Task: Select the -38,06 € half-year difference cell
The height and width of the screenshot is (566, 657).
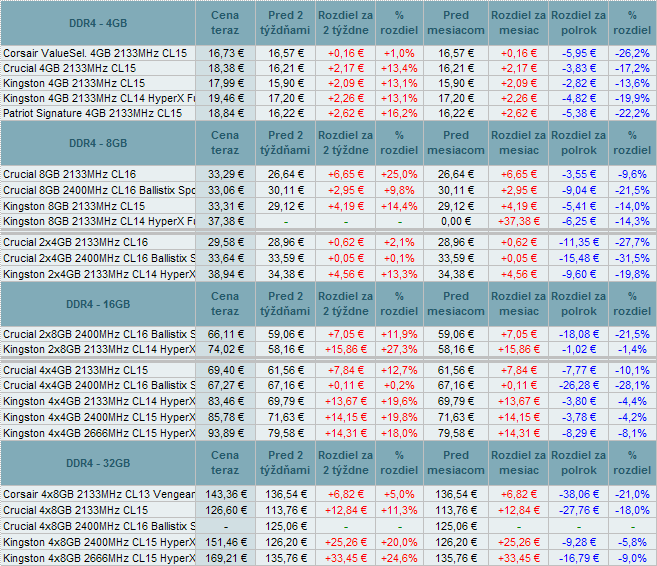Action: [x=579, y=494]
